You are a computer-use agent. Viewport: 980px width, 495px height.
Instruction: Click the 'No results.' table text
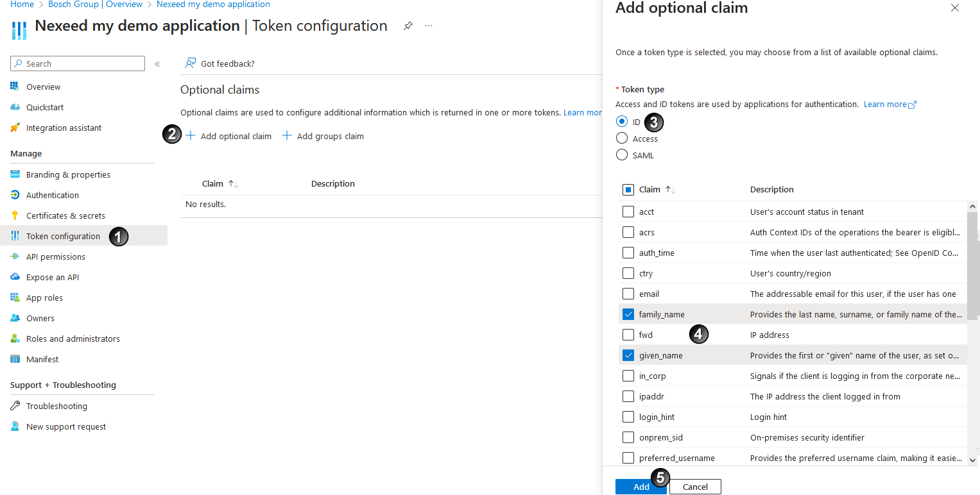pos(205,205)
